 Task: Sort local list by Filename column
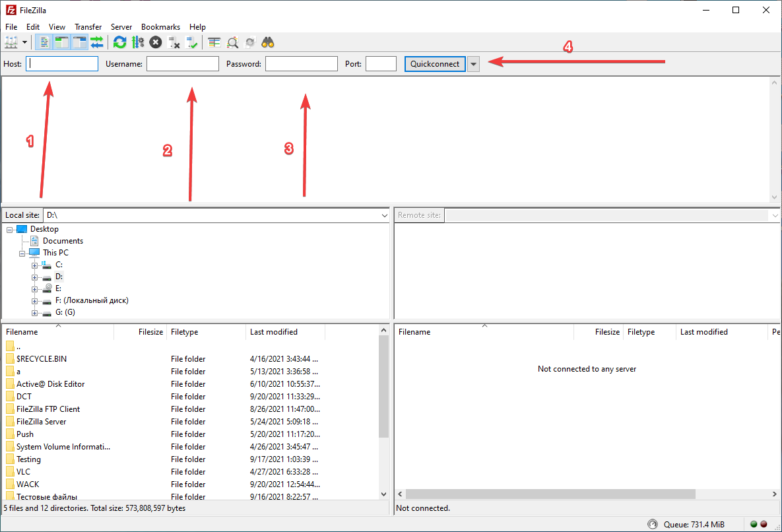click(x=58, y=332)
